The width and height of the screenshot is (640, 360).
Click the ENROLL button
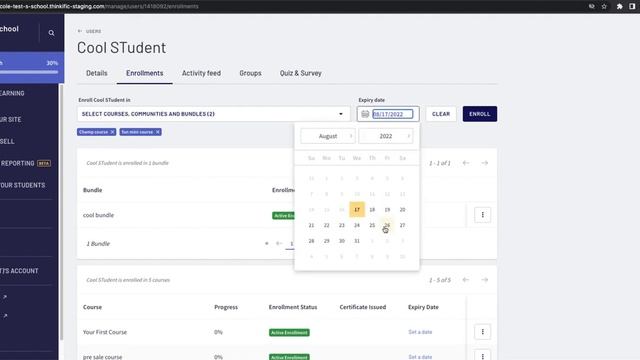coord(480,114)
